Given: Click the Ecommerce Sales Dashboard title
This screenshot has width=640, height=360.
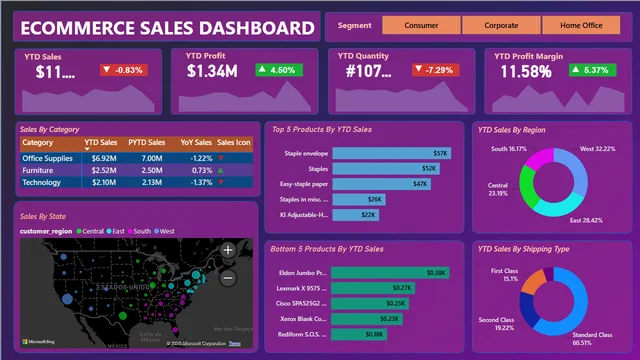Looking at the screenshot, I should click(x=167, y=28).
